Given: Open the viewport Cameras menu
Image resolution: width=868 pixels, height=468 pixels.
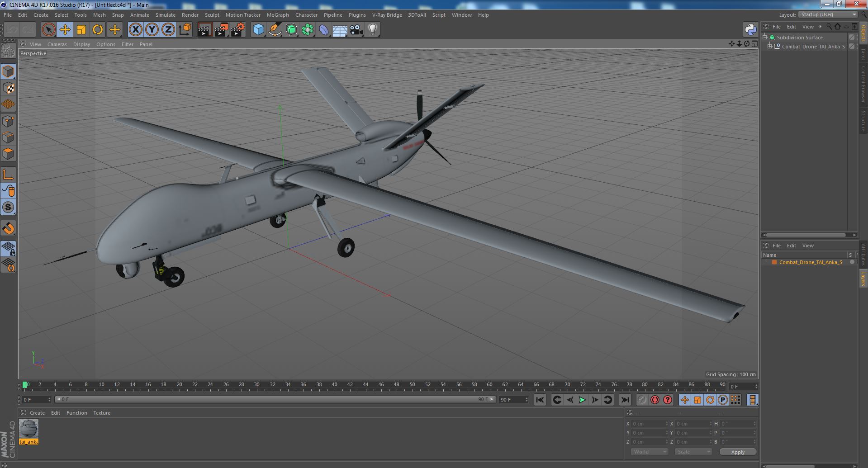Looking at the screenshot, I should [57, 44].
